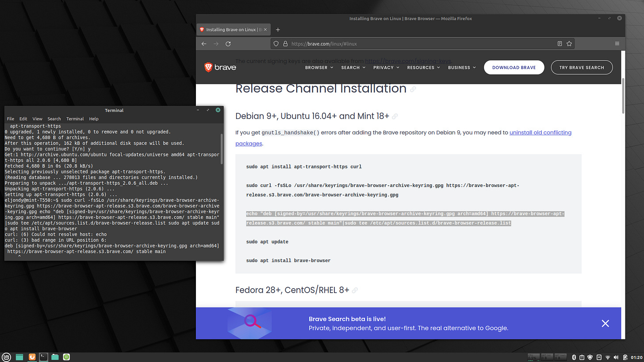This screenshot has height=362, width=644.
Task: Click the Brave Search beta is live banner text
Action: click(347, 319)
